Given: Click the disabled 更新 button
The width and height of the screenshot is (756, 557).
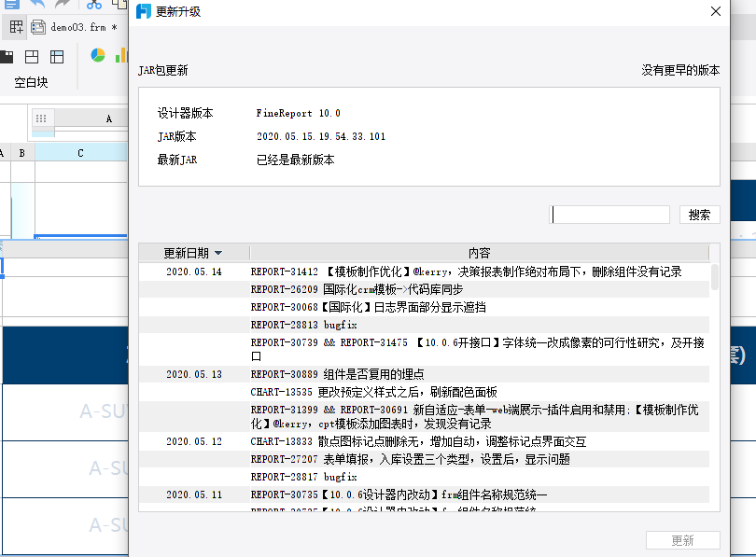Looking at the screenshot, I should pyautogui.click(x=682, y=540).
